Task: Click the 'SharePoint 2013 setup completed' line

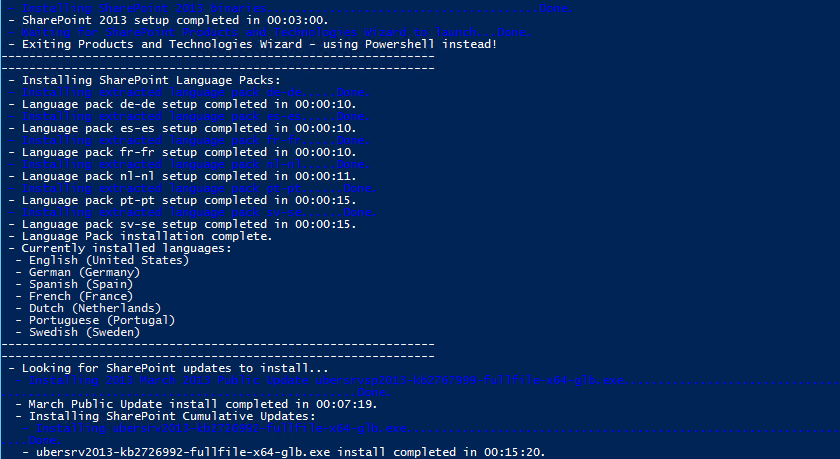Action: (168, 20)
